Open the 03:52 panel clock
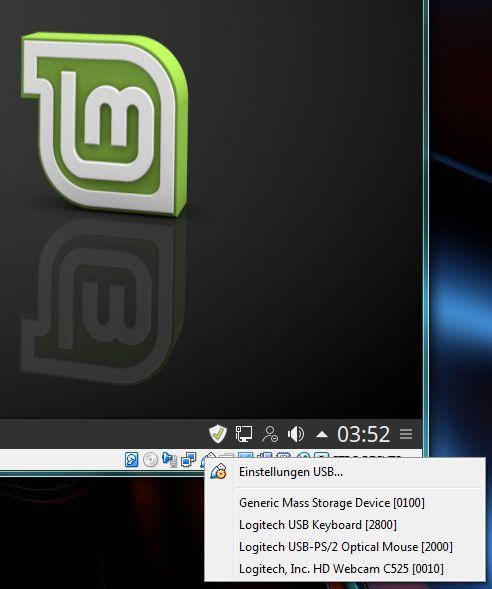 pyautogui.click(x=363, y=434)
